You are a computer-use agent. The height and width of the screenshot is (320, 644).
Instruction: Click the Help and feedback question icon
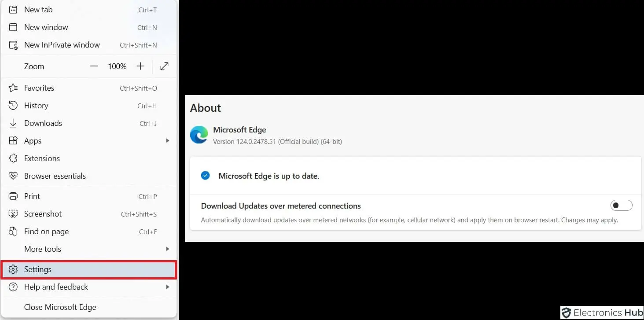tap(13, 287)
